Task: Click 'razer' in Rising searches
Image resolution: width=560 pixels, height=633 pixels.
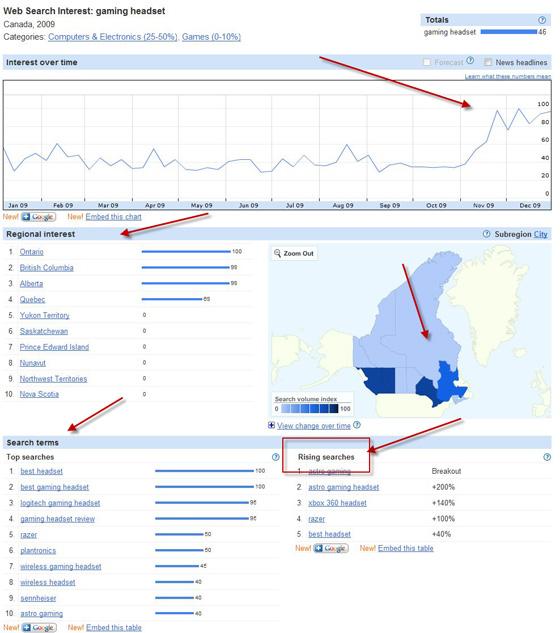Action: tap(317, 519)
